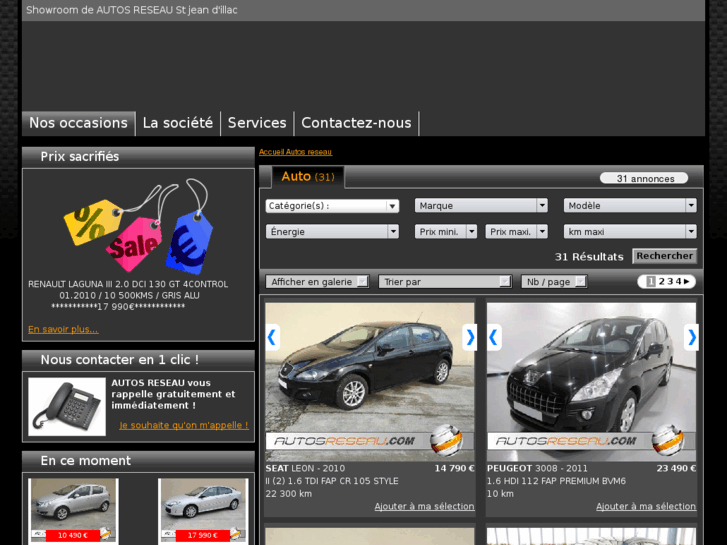Click the sale price tags image
Screen dimensions: 727x545
tap(138, 226)
